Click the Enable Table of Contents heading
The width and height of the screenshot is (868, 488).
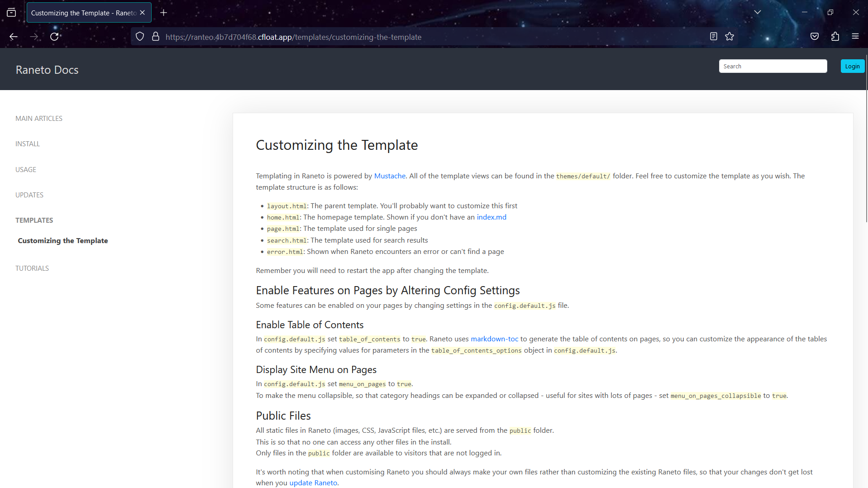tap(310, 325)
